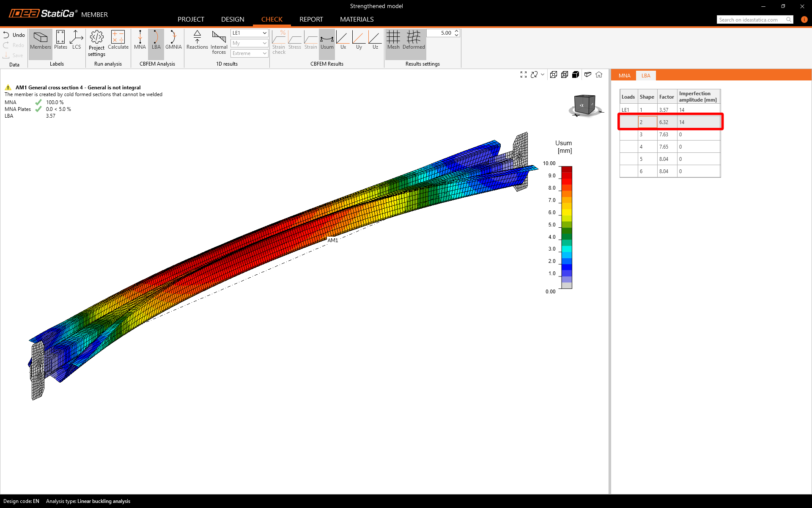Click the Calculate icon in Run analysis
Viewport: 812px width, 508px height.
click(x=118, y=40)
